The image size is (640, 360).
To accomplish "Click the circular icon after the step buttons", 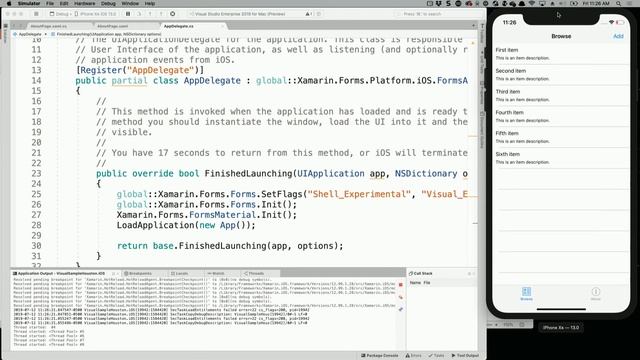I will coord(173,14).
